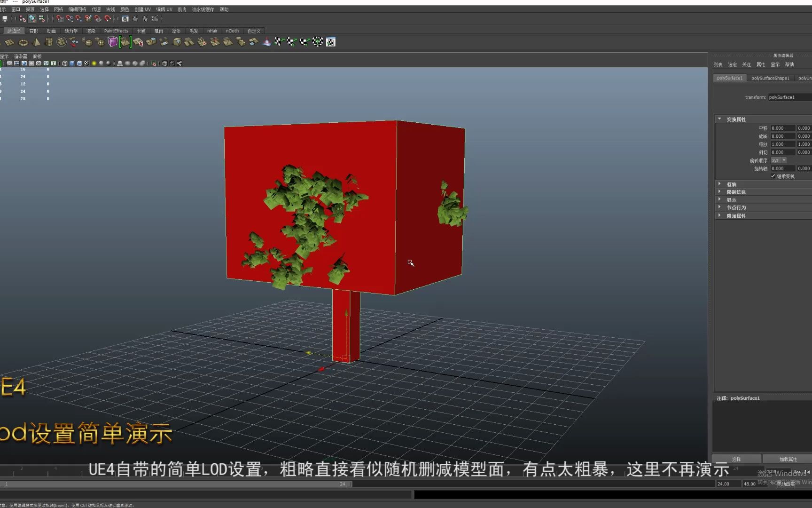This screenshot has height=508, width=812.
Task: Click the transform name field showing polySurface1
Action: click(789, 97)
